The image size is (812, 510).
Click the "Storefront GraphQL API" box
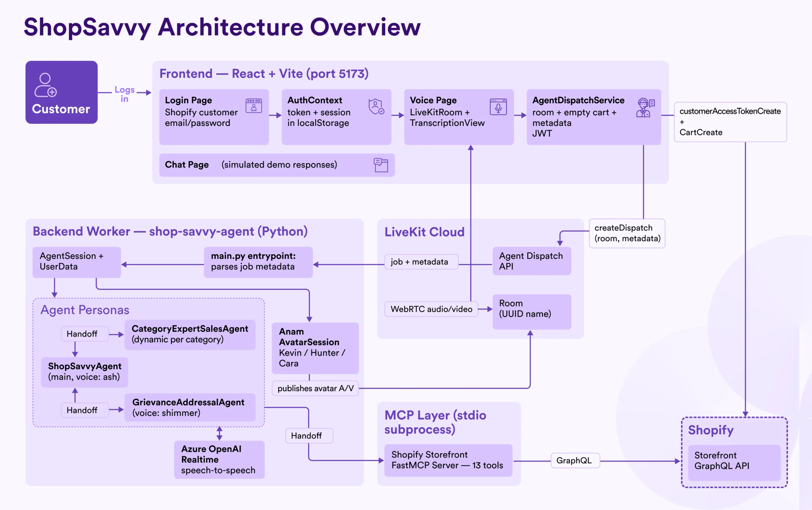pos(734,462)
